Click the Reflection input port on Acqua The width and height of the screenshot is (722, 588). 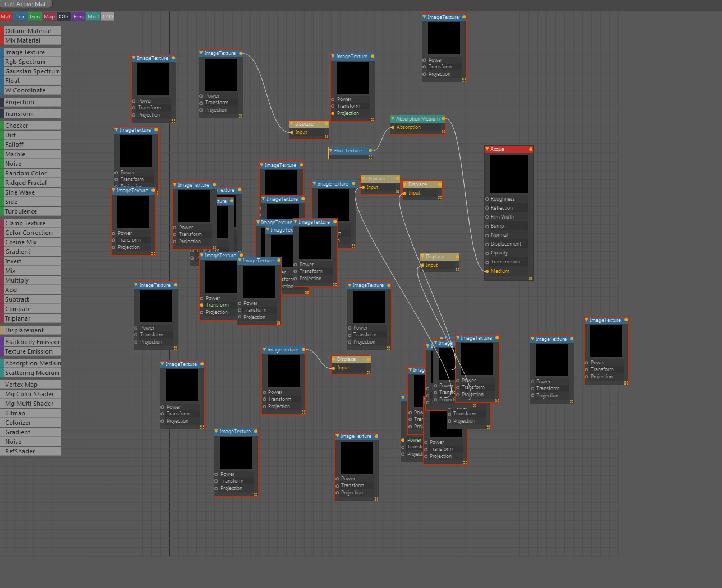click(487, 208)
